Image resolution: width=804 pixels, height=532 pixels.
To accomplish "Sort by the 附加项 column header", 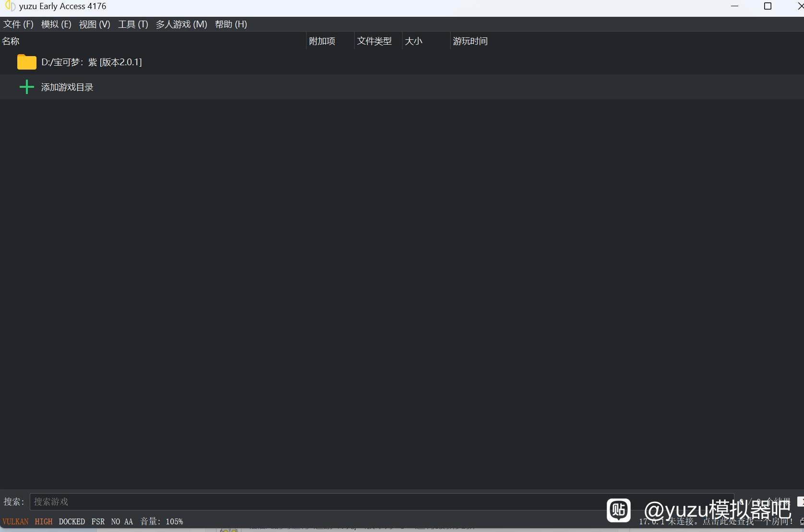I will point(330,41).
